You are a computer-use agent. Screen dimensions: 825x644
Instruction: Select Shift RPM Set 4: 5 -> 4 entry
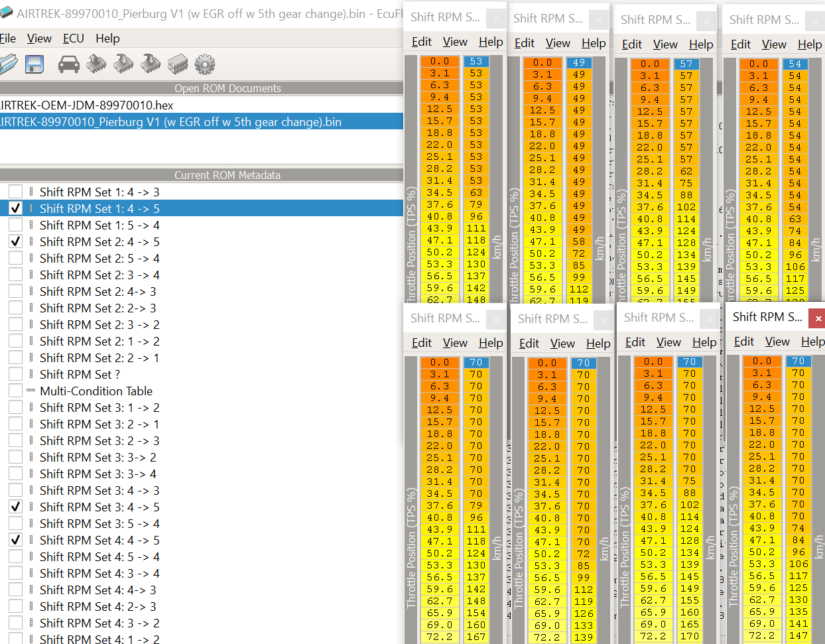99,557
